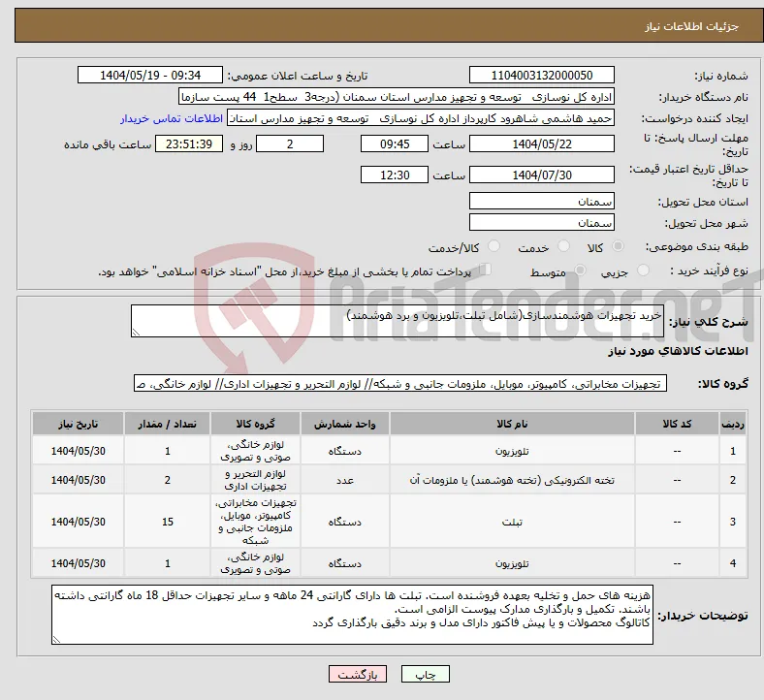Click the general need description text box
This screenshot has height=700, width=764.
coord(398,321)
